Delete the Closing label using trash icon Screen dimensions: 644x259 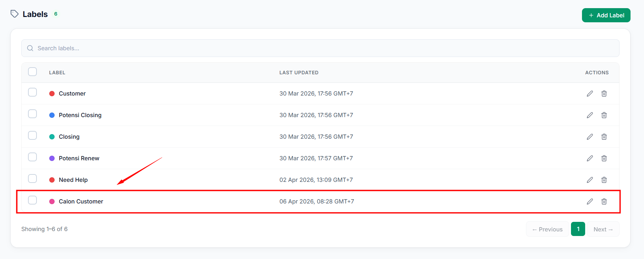(x=604, y=137)
